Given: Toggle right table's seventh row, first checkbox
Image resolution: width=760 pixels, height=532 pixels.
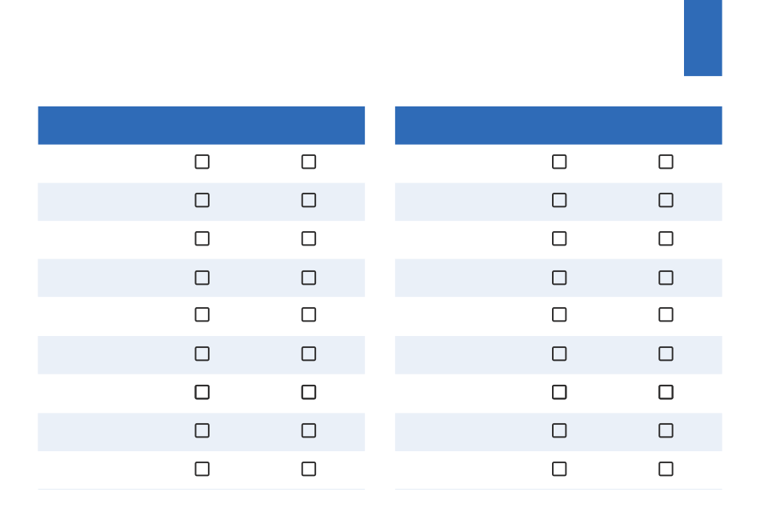Looking at the screenshot, I should (559, 392).
